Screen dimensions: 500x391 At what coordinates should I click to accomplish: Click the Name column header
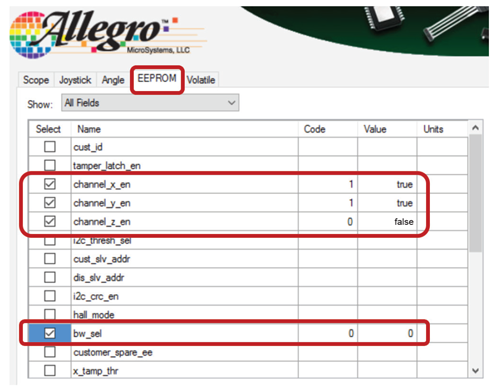pos(184,129)
